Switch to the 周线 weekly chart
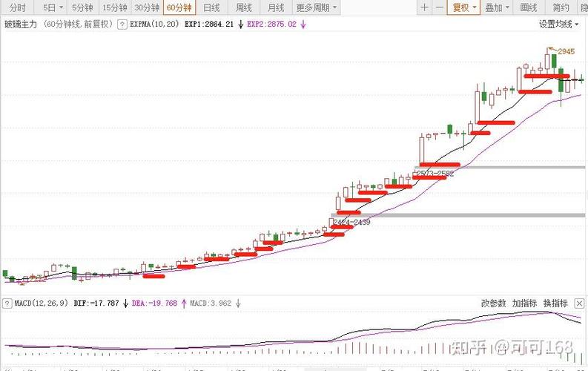The height and width of the screenshot is (371, 588). coord(244,7)
